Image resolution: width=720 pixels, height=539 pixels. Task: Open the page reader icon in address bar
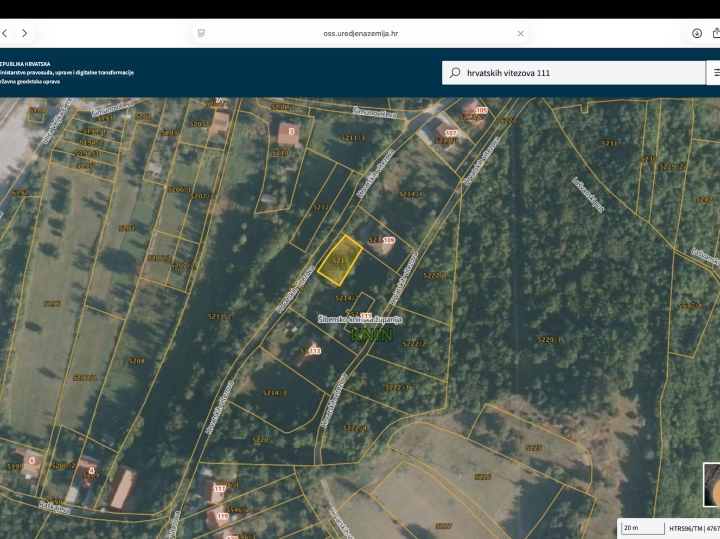point(201,33)
